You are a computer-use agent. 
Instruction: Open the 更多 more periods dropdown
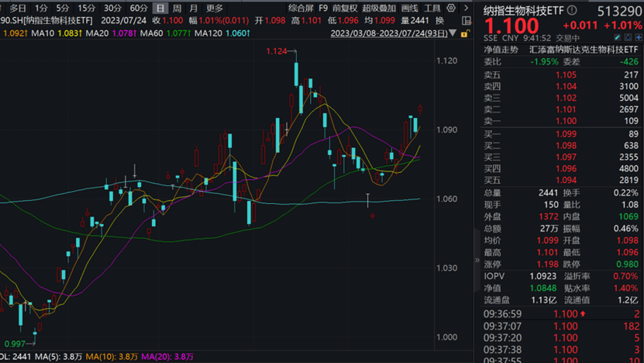coord(215,8)
